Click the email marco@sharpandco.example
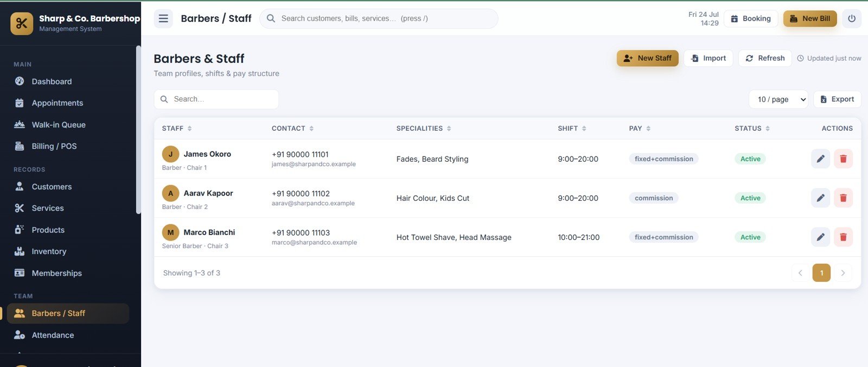Image resolution: width=868 pixels, height=367 pixels. pos(314,243)
